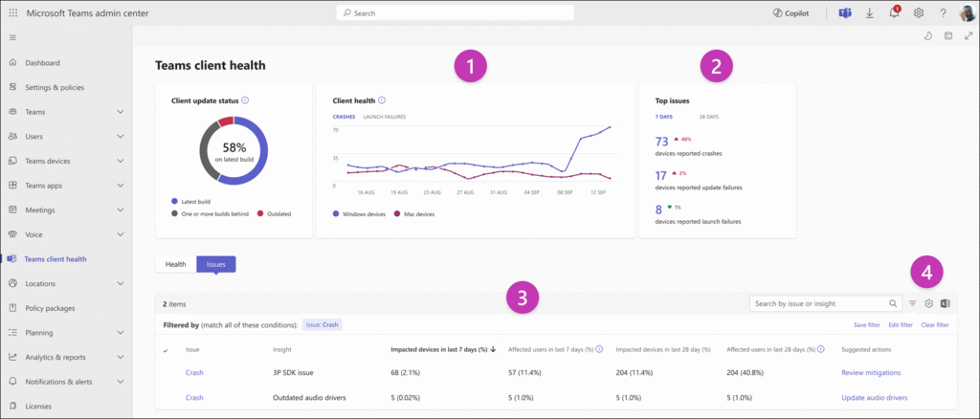Screen dimensions: 980x419
Task: Click the download icon in header
Action: [869, 12]
